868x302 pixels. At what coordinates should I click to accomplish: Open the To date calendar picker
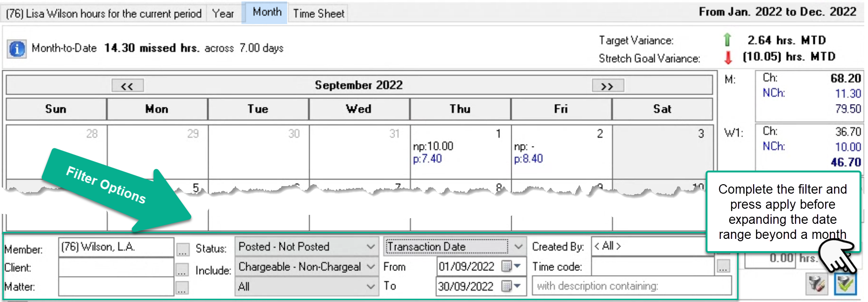pos(511,286)
